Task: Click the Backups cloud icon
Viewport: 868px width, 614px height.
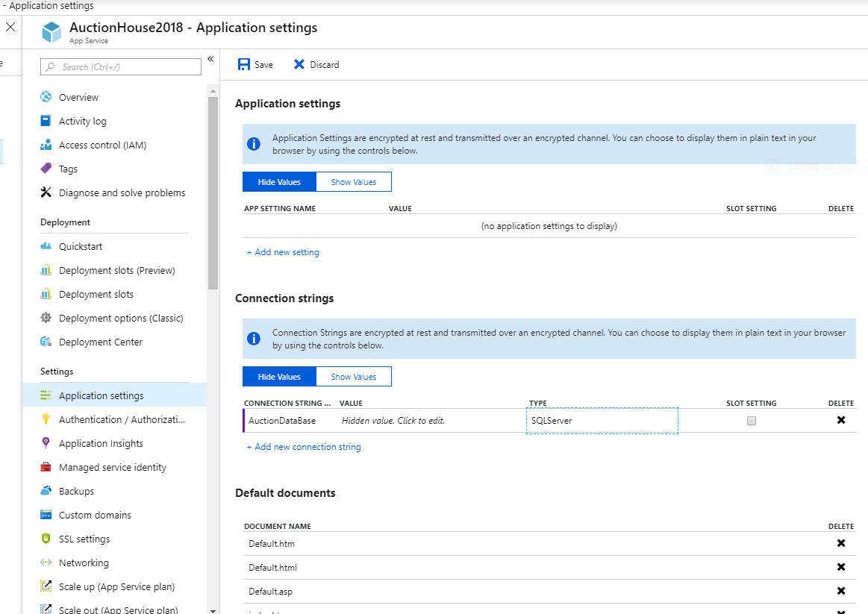Action: point(46,491)
